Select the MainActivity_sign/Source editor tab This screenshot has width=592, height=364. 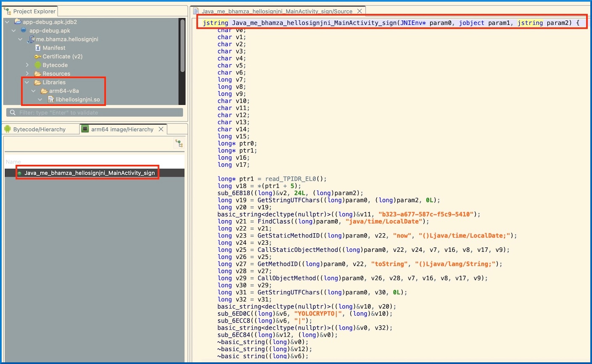[277, 11]
